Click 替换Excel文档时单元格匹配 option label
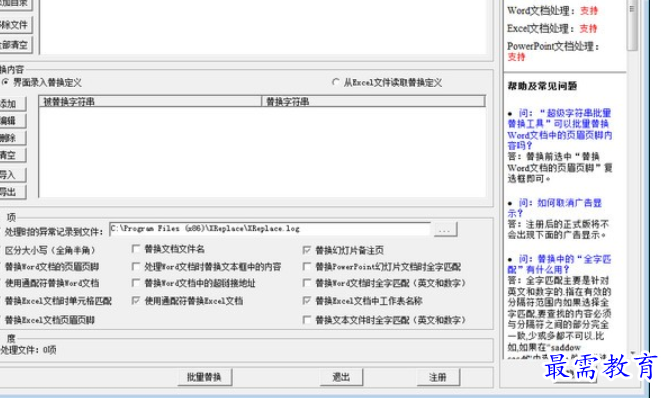 point(58,301)
